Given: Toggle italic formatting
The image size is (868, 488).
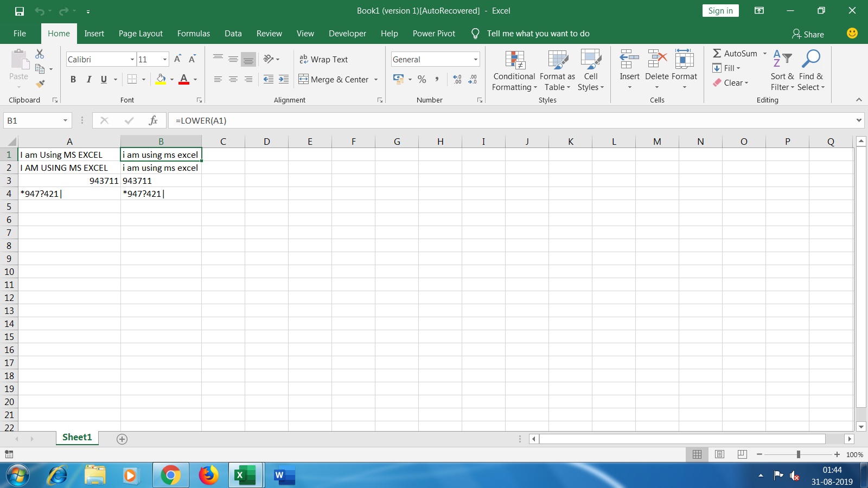Looking at the screenshot, I should (89, 79).
